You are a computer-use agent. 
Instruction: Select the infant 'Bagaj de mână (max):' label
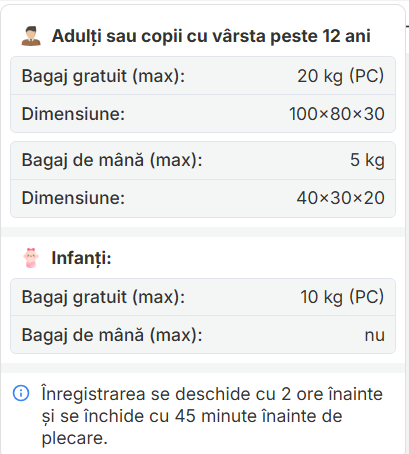coord(112,335)
